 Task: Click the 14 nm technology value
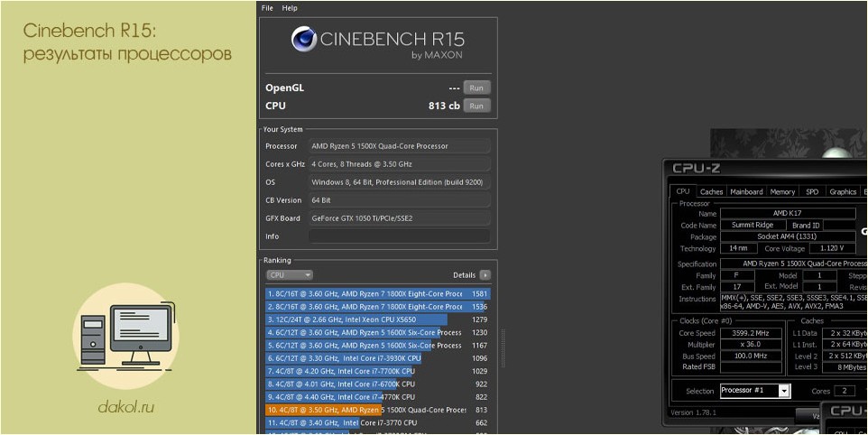pyautogui.click(x=737, y=248)
